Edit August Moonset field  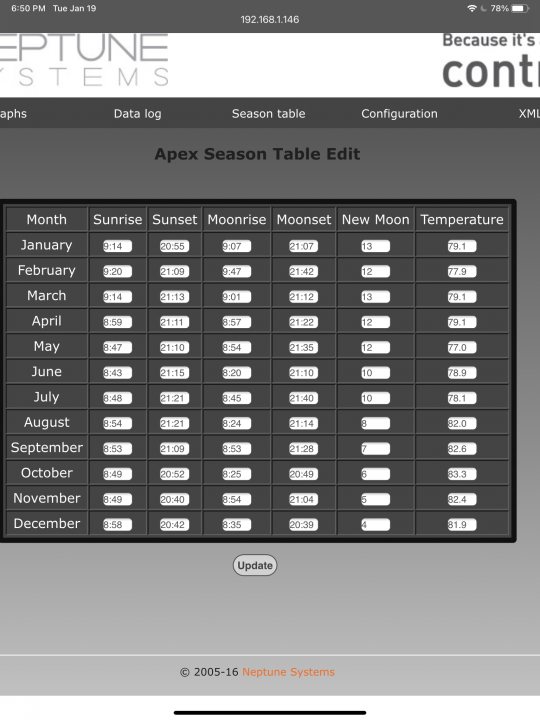(303, 423)
